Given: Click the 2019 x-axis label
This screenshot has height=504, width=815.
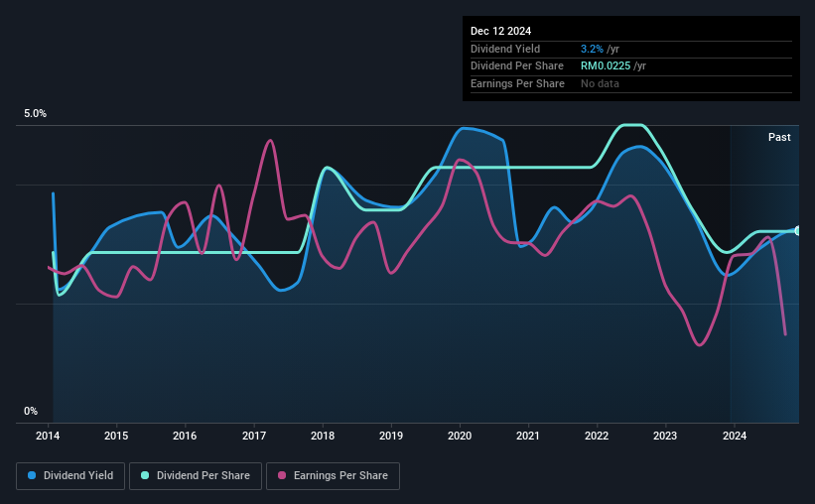Looking at the screenshot, I should pos(391,436).
